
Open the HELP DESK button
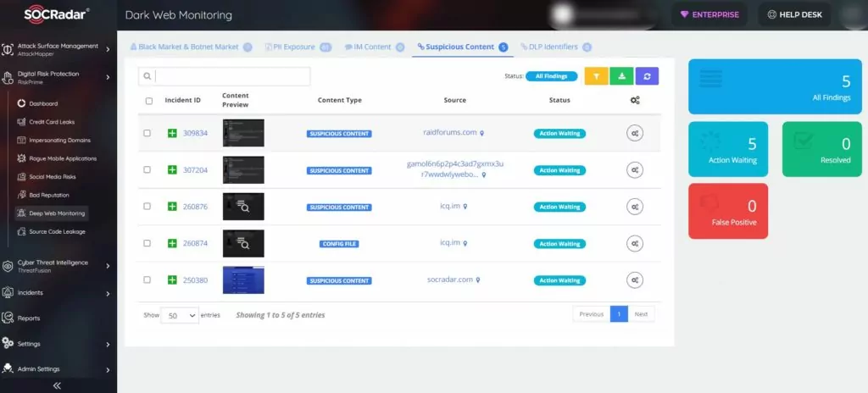click(x=794, y=15)
